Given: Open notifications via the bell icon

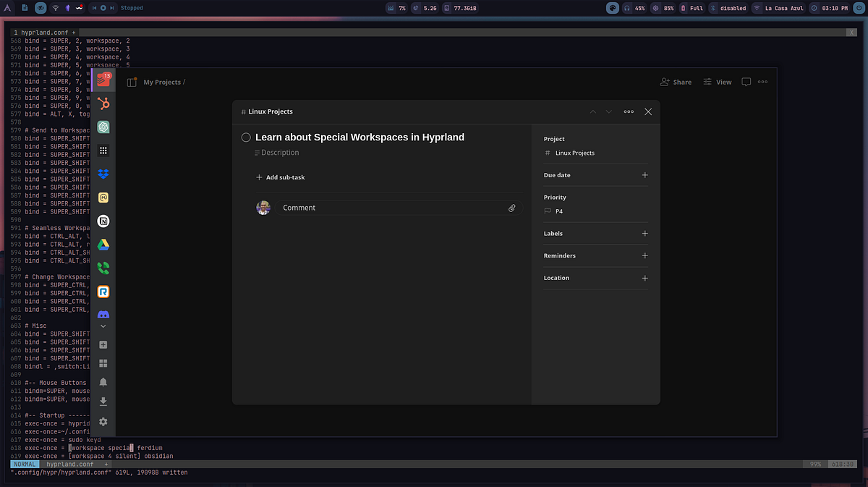Looking at the screenshot, I should click(x=103, y=381).
